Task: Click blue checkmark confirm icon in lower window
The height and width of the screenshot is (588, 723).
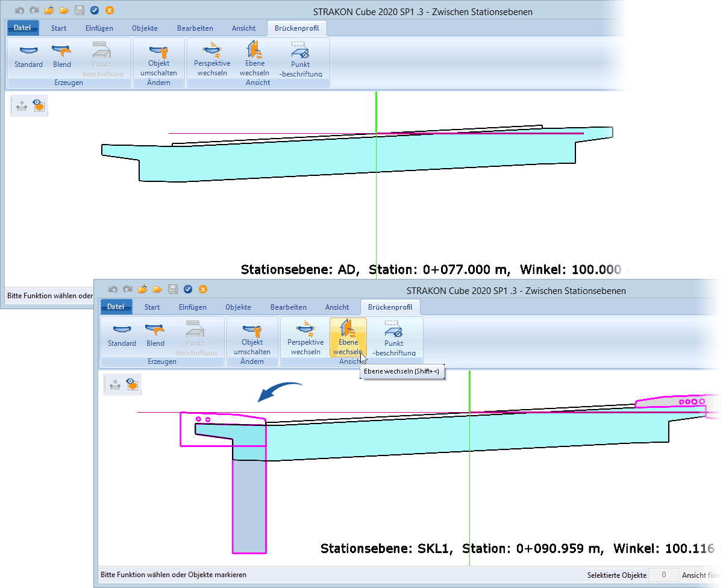Action: (188, 289)
